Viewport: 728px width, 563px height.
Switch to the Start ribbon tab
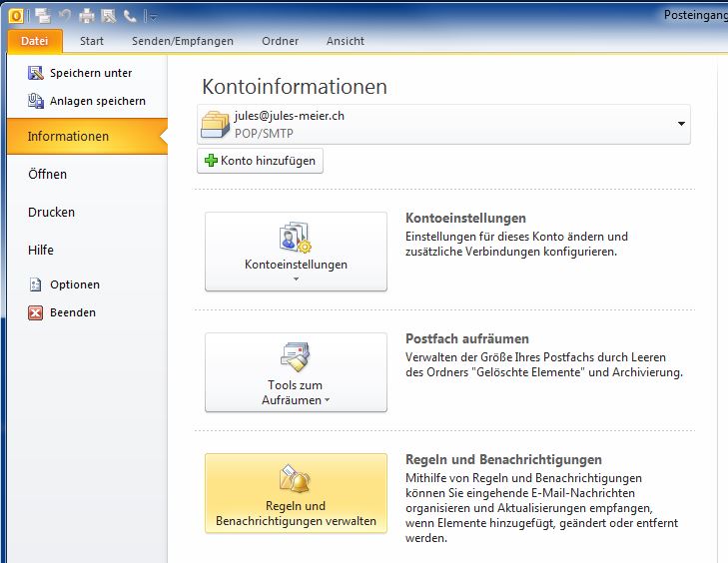92,41
